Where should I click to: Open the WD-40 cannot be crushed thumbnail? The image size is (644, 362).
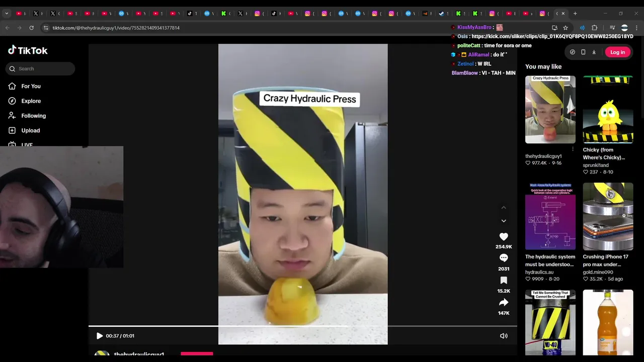(x=550, y=323)
